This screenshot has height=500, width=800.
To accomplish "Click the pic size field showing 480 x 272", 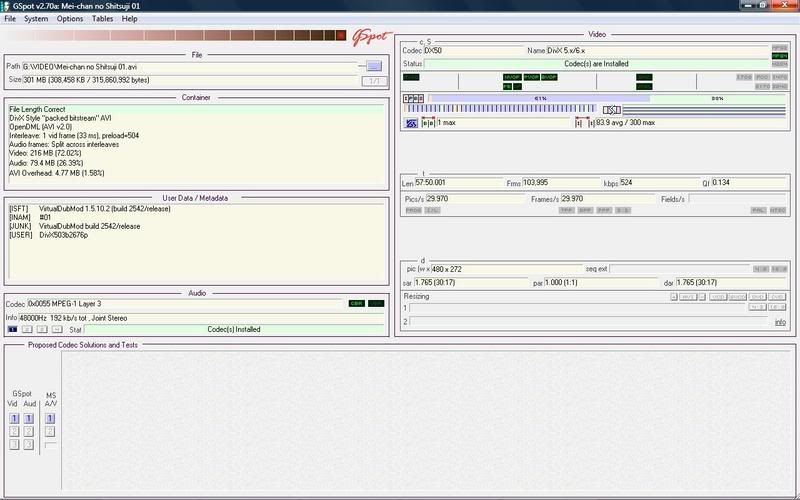I will click(507, 269).
